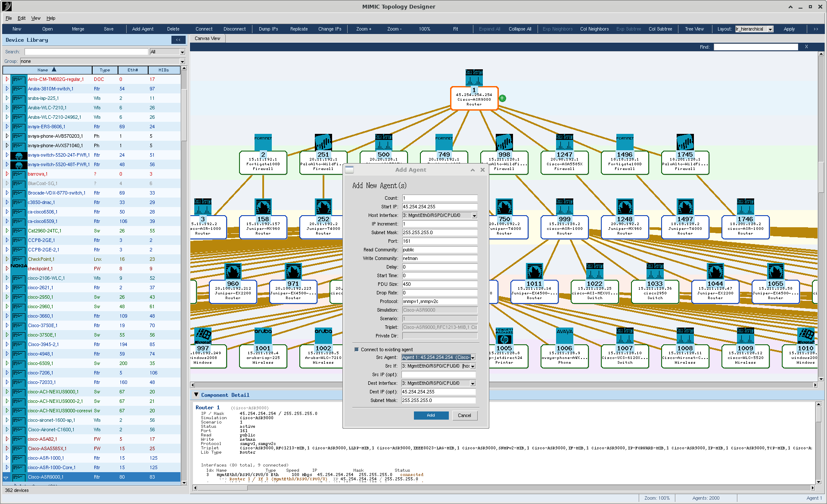827x504 pixels.
Task: Select PaloAlto node 1745 icon
Action: click(x=685, y=142)
